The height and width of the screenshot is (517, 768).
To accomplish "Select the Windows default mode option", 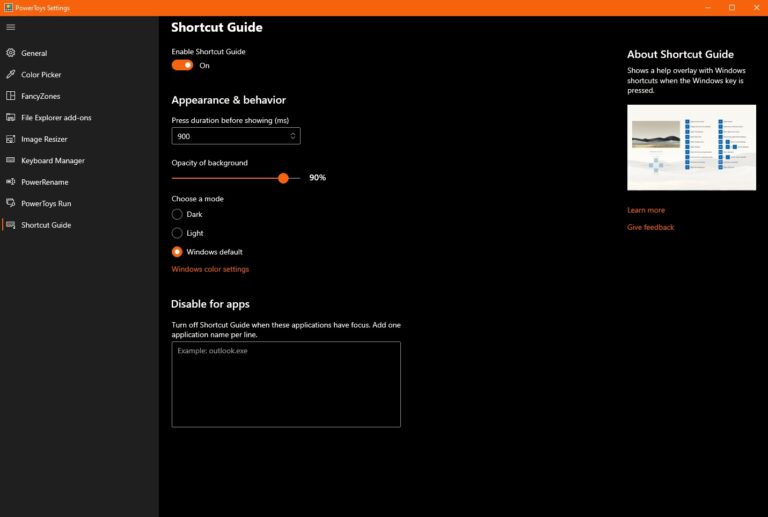I will click(177, 252).
